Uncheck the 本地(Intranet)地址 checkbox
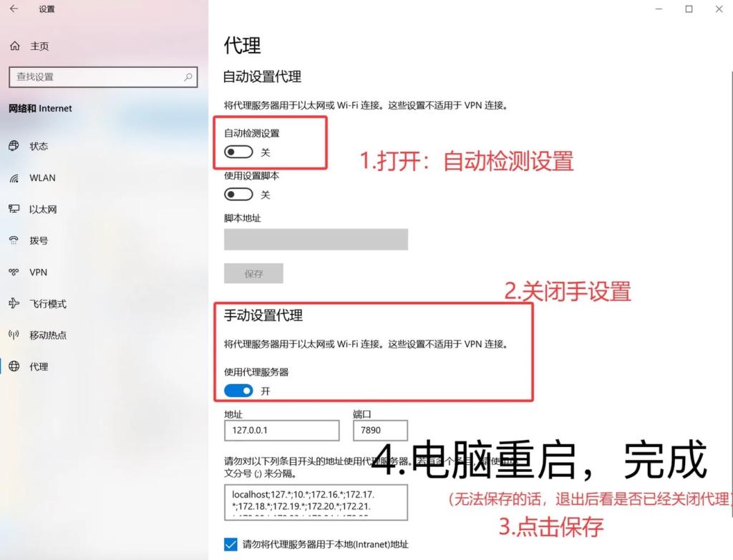The image size is (733, 560). [x=230, y=544]
